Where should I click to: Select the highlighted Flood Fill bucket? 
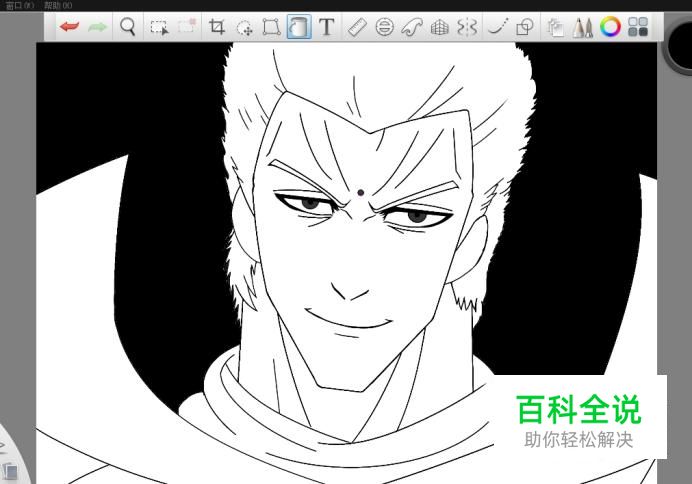pos(299,27)
